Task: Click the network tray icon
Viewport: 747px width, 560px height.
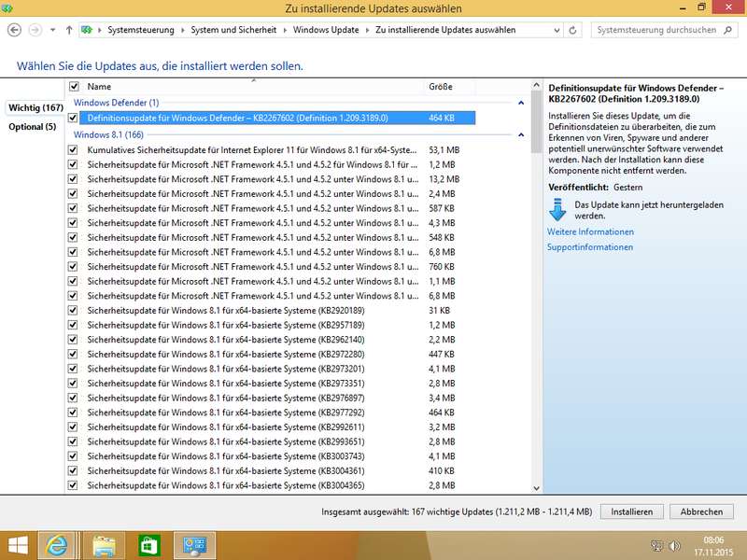Action: (x=656, y=546)
